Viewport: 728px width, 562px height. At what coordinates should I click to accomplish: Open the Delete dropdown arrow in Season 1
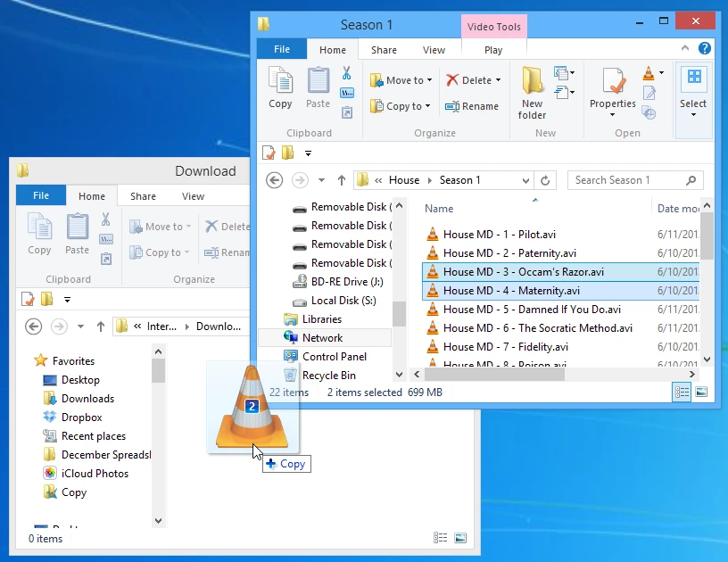[498, 80]
